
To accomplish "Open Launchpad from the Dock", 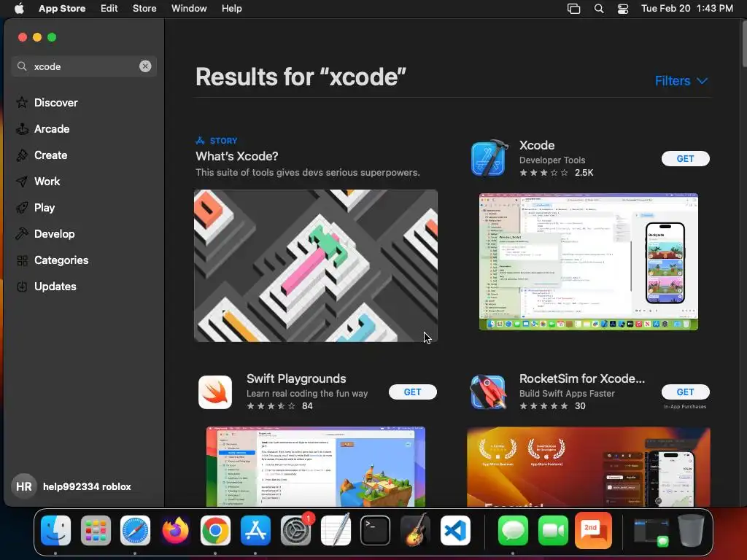I will (x=96, y=530).
